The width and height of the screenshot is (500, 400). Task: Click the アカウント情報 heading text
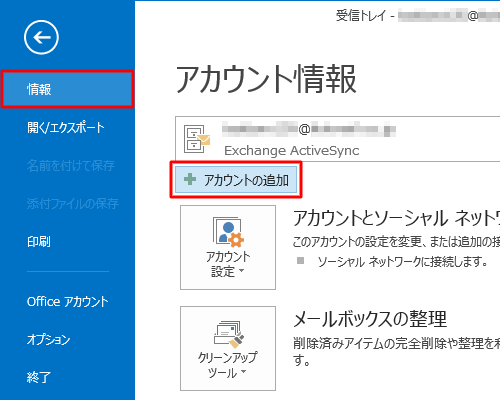[266, 79]
